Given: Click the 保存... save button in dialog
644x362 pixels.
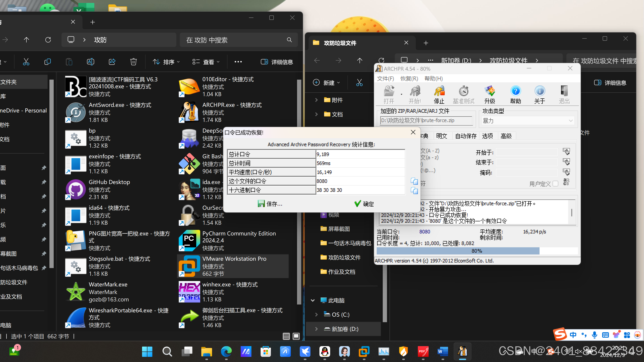Looking at the screenshot, I should [x=270, y=204].
